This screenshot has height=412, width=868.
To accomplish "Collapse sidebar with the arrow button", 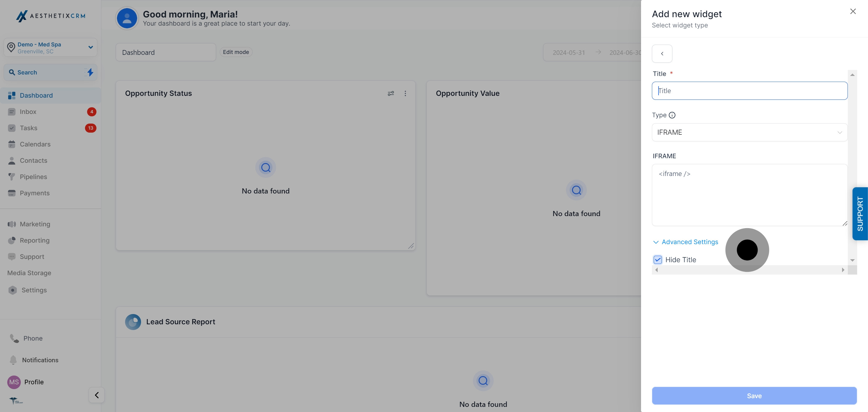I will pyautogui.click(x=96, y=395).
